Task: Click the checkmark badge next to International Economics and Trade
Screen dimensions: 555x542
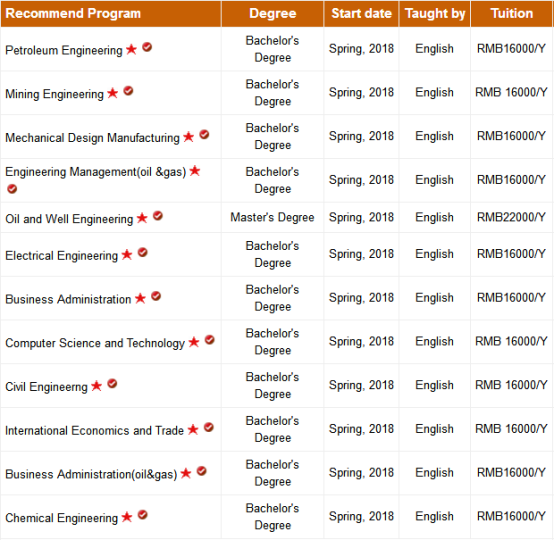Action: point(209,427)
